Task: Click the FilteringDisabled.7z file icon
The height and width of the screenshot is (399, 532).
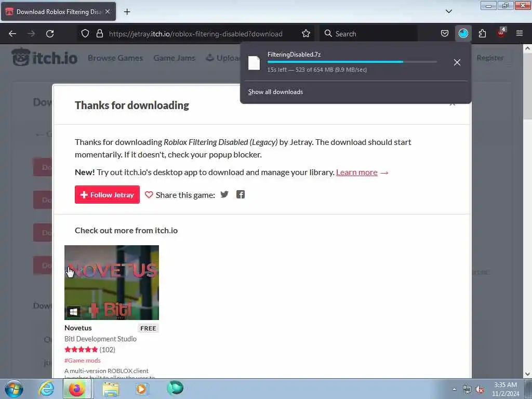Action: 254,63
